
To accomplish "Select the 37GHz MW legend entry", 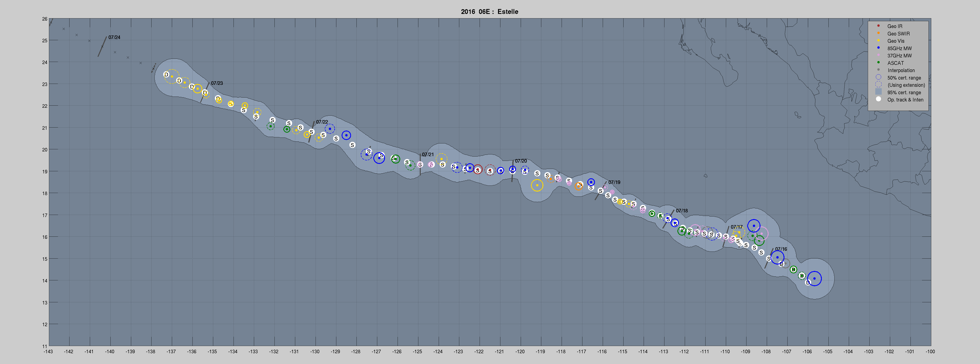I will coord(899,56).
